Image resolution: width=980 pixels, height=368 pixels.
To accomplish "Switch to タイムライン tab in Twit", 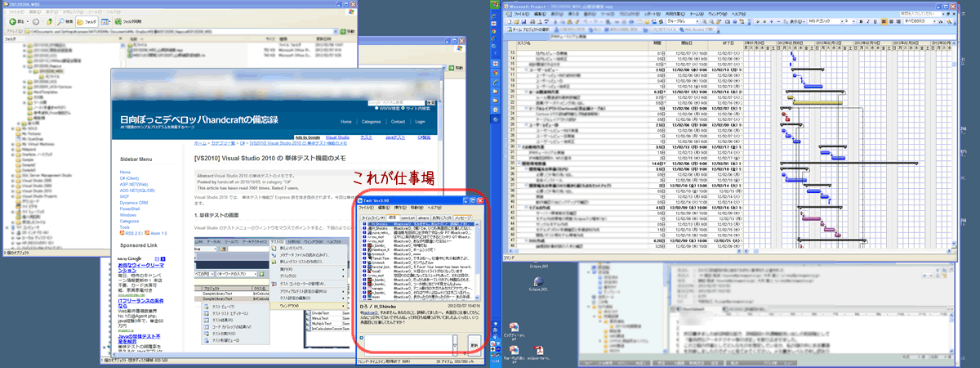I will pos(373,218).
